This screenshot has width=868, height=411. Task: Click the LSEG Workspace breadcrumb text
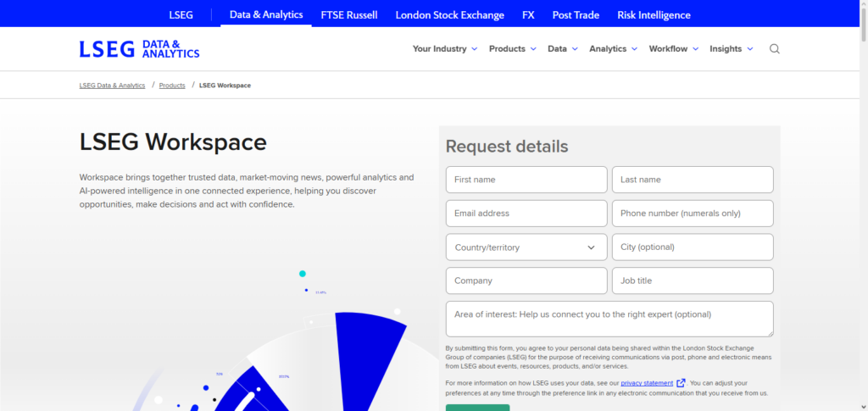[225, 86]
